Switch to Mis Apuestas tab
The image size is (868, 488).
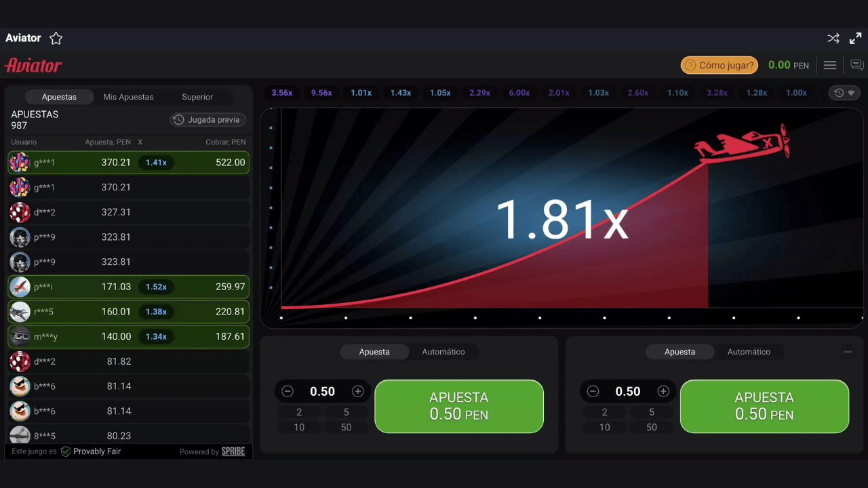point(128,97)
